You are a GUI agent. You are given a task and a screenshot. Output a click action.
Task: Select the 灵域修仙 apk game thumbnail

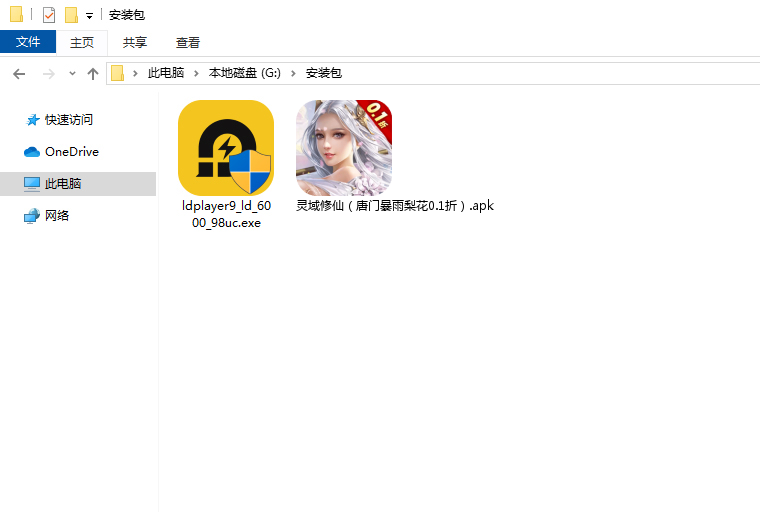[343, 148]
